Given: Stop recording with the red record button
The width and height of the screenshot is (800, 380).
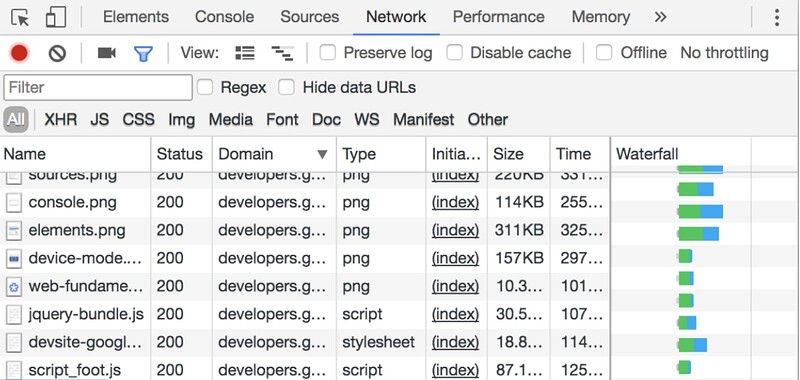Looking at the screenshot, I should (x=19, y=53).
